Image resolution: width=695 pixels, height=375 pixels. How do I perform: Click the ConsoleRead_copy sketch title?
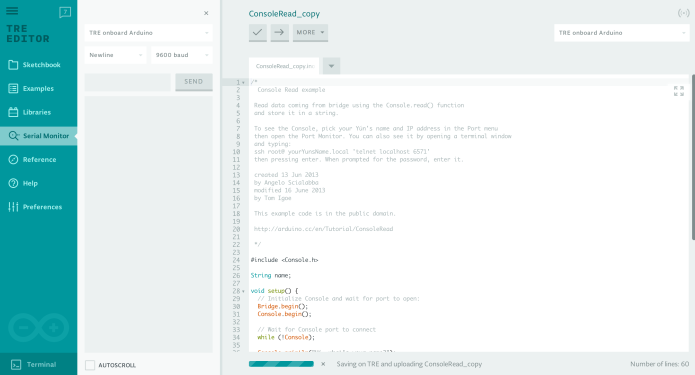(284, 14)
